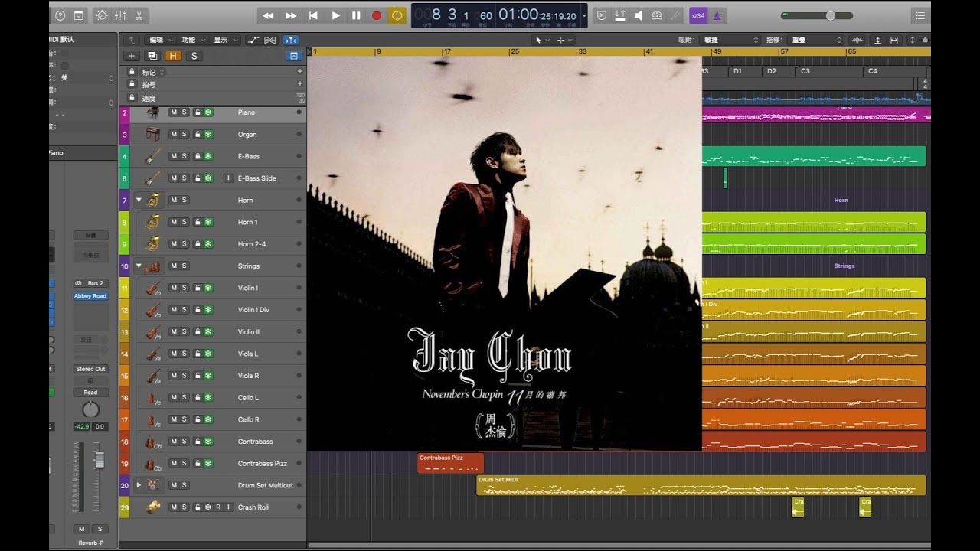This screenshot has width=980, height=551.
Task: Click the Duplicate Track icon
Action: pyautogui.click(x=152, y=56)
